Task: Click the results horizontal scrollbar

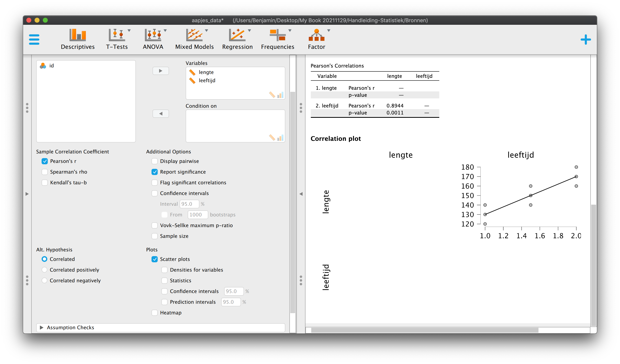Action: pos(425,330)
